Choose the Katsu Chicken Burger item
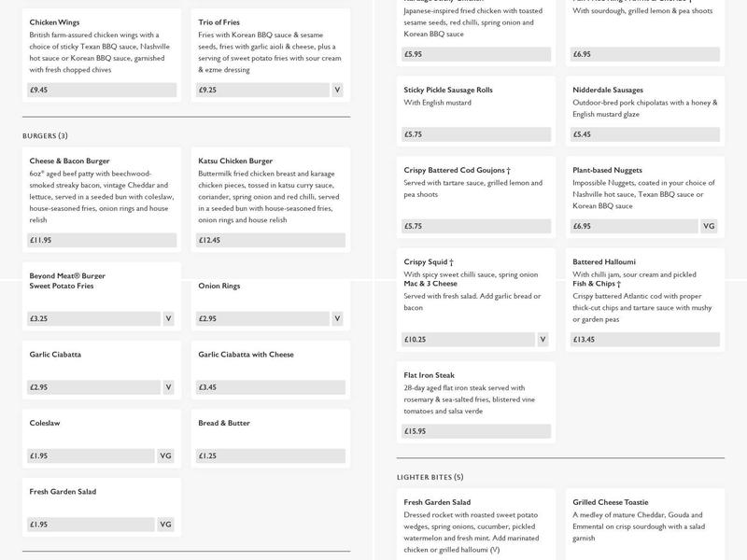Screen dimensions: 747x560 tap(235, 161)
